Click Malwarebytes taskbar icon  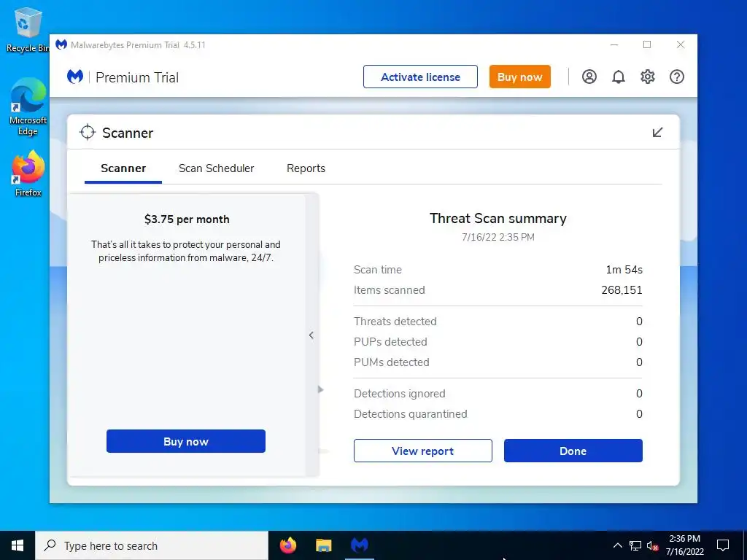pos(359,545)
